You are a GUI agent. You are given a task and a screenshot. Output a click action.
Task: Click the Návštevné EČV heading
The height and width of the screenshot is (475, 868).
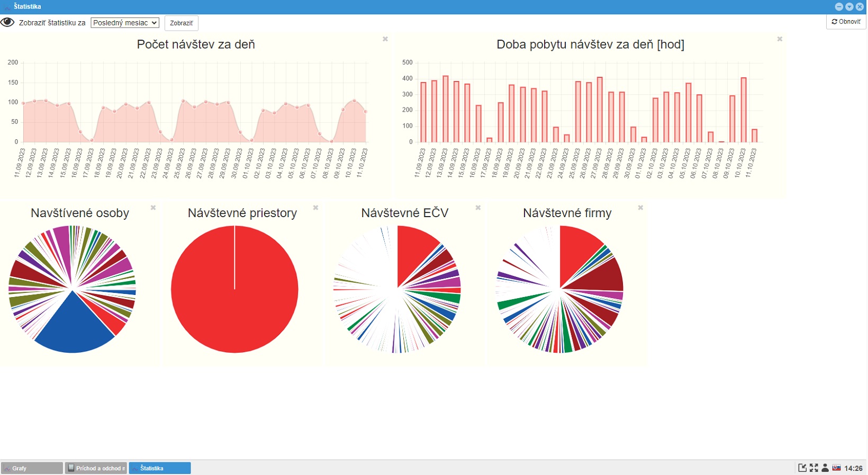click(405, 213)
